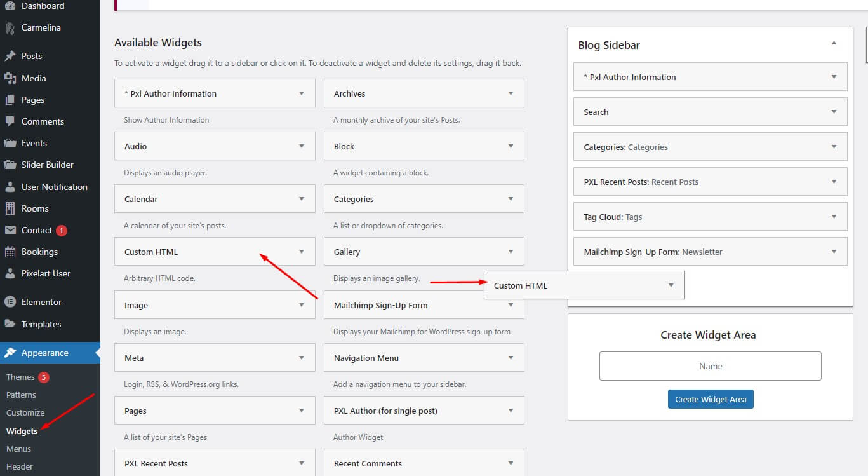
Task: Click the Elementor icon in sidebar
Action: coord(10,302)
